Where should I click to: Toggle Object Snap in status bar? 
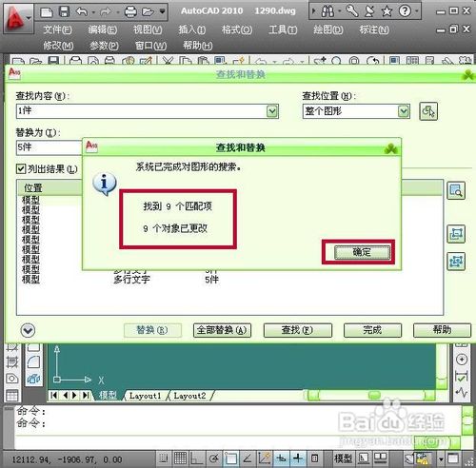231,458
